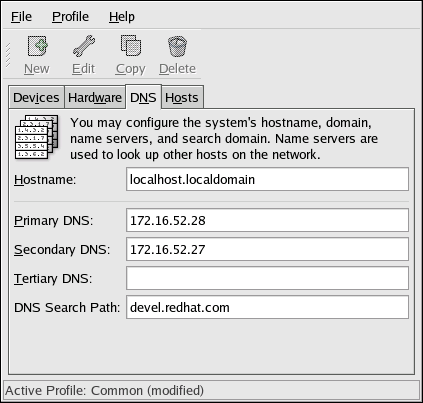Viewport: 423px width, 403px height.
Task: Switch to the Hosts tab
Action: point(182,98)
